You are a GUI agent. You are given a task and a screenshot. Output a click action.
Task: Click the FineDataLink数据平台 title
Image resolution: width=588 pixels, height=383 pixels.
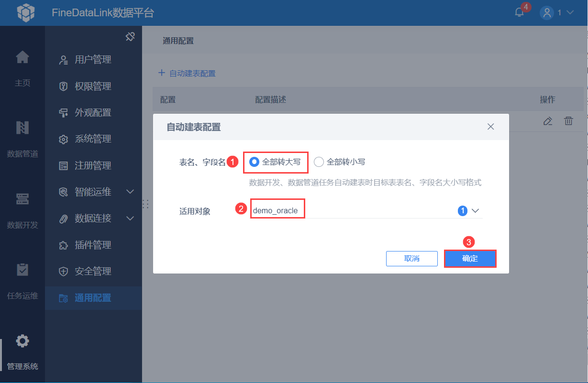click(103, 13)
